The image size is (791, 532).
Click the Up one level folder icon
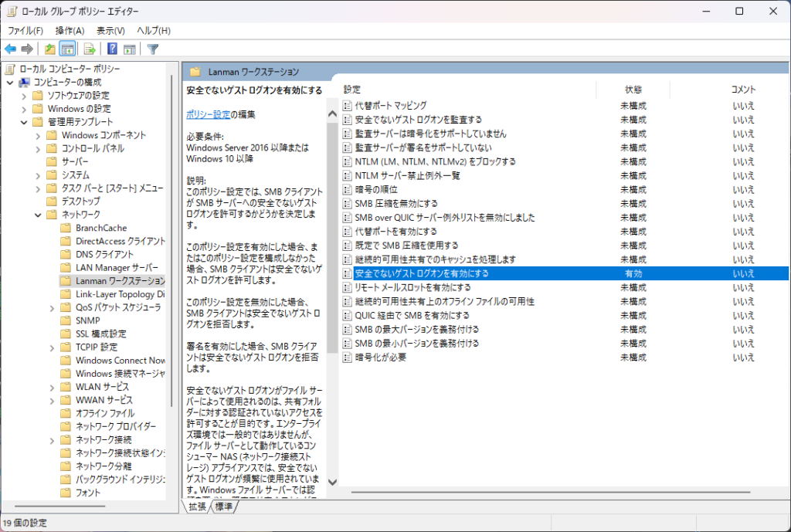pos(49,49)
